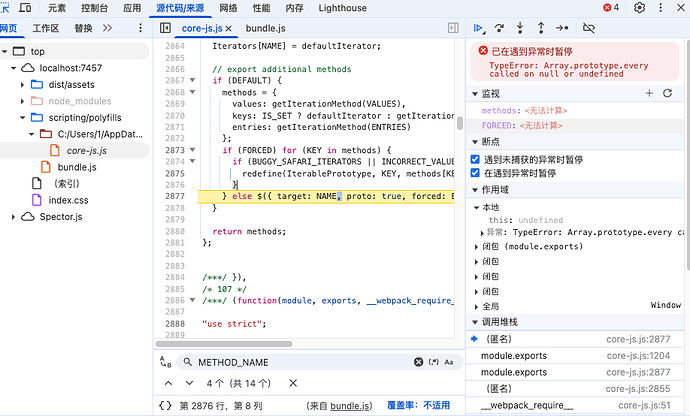Image resolution: width=690 pixels, height=416 pixels.
Task: Go to the next search match
Action: pos(189,383)
